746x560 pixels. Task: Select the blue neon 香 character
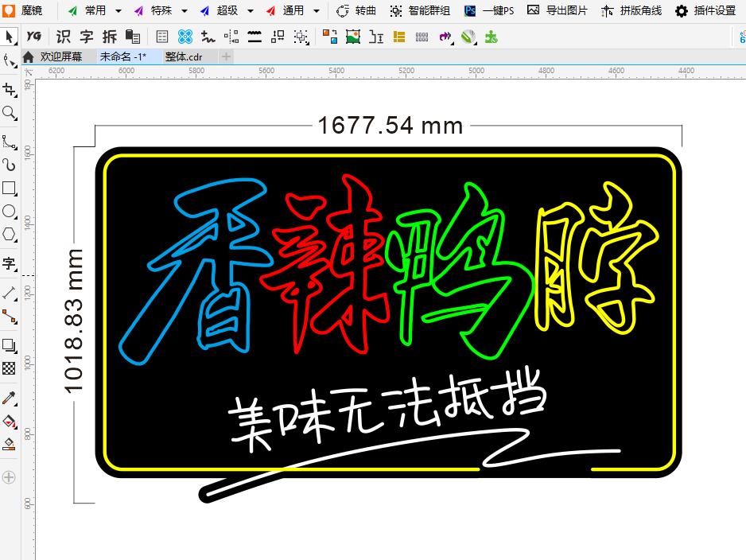[x=195, y=271]
